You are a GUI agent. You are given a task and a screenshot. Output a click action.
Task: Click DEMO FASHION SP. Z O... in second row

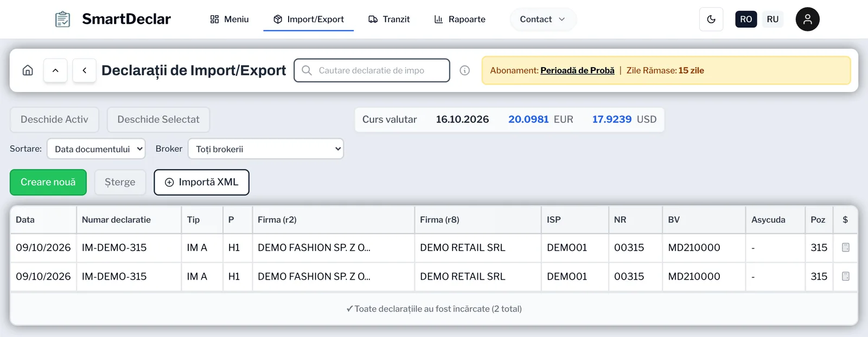point(314,276)
